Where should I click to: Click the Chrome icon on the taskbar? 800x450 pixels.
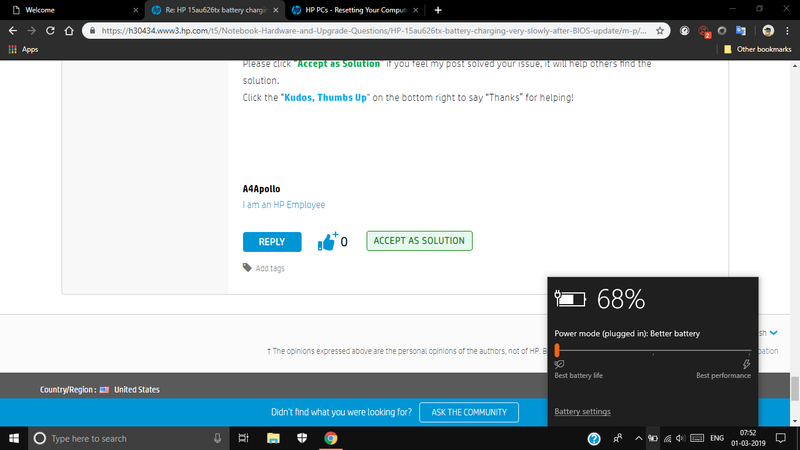coord(331,438)
